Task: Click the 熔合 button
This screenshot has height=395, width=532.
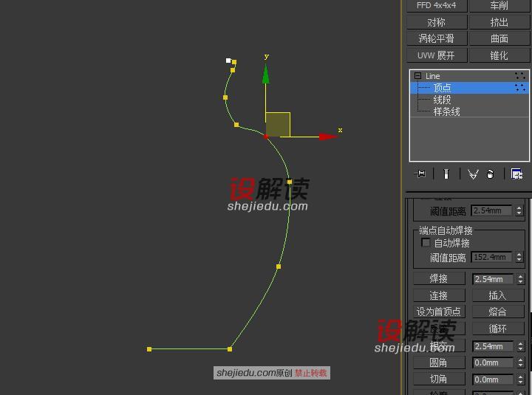Action: pos(498,312)
